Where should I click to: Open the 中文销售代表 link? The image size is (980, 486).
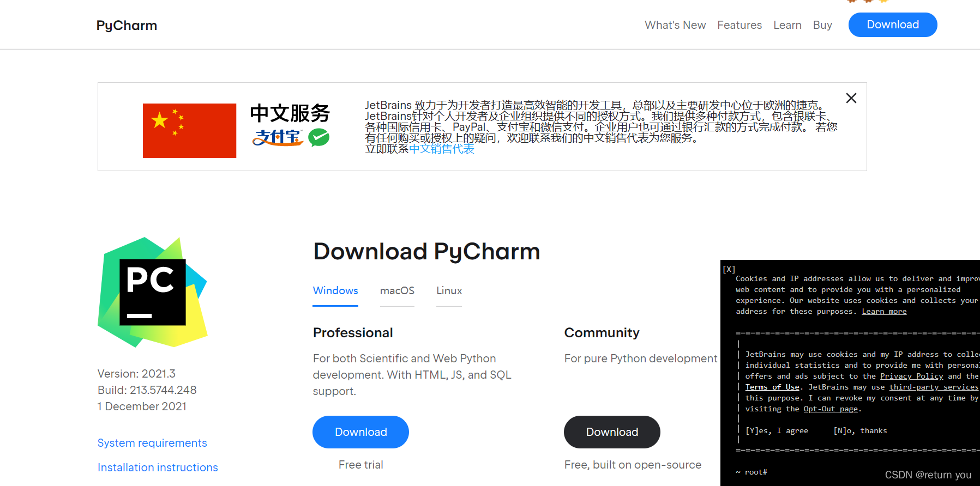[x=441, y=149]
